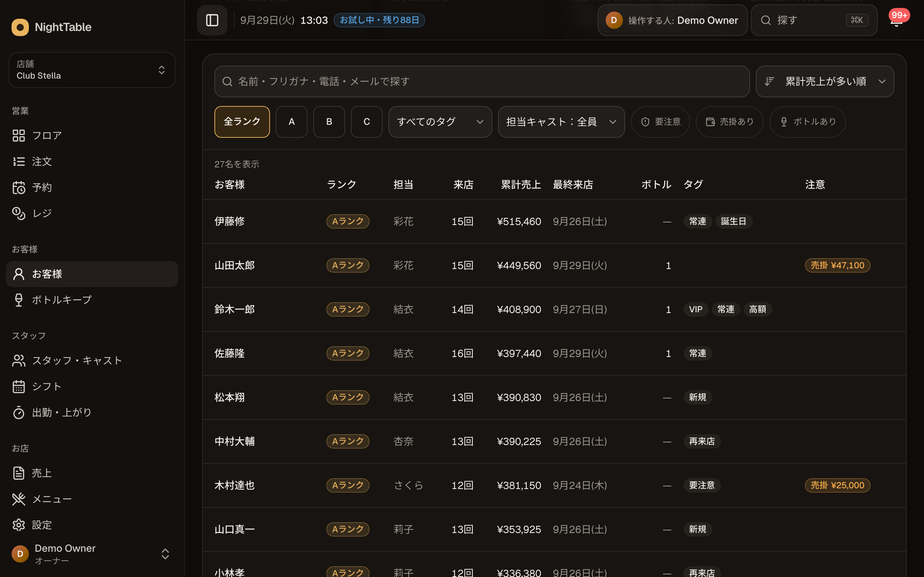Open the 操作する人 Demo Owner operator button

point(672,20)
